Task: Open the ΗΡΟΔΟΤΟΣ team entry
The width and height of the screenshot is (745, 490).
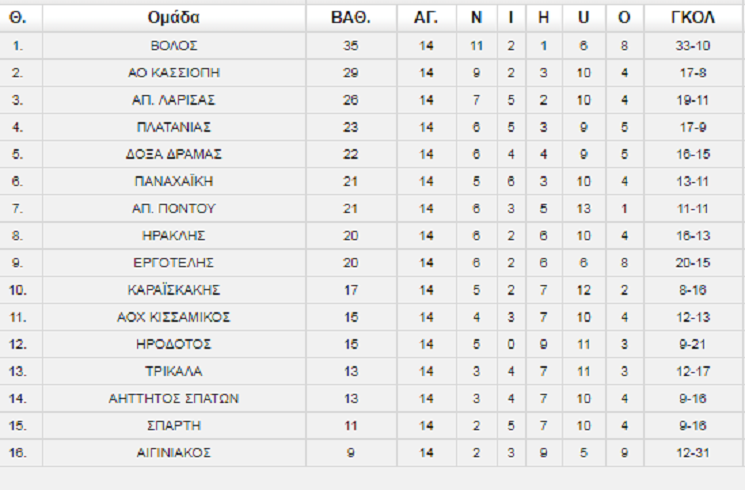Action: click(174, 344)
